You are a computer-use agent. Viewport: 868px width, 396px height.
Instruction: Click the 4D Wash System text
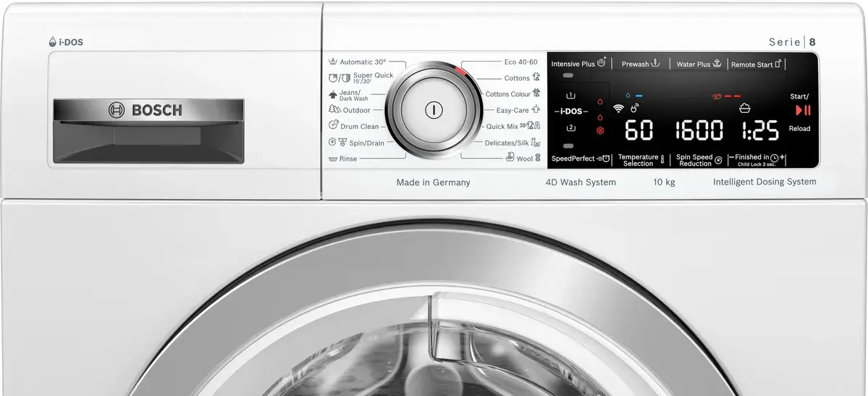tap(581, 182)
